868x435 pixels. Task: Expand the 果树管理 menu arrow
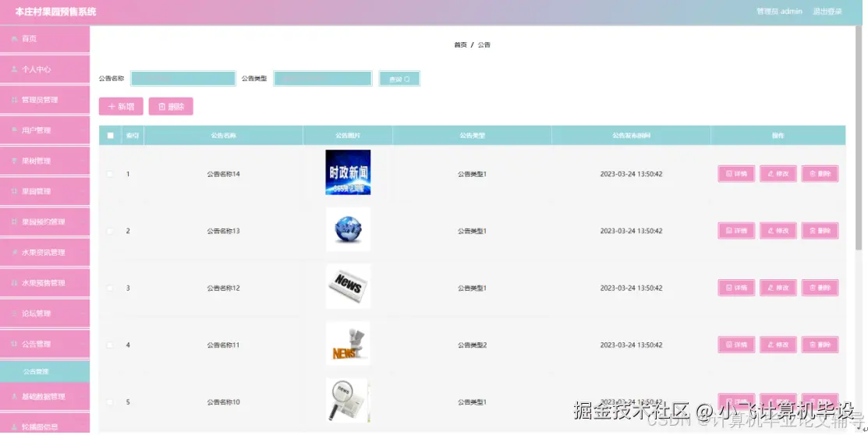(83, 161)
